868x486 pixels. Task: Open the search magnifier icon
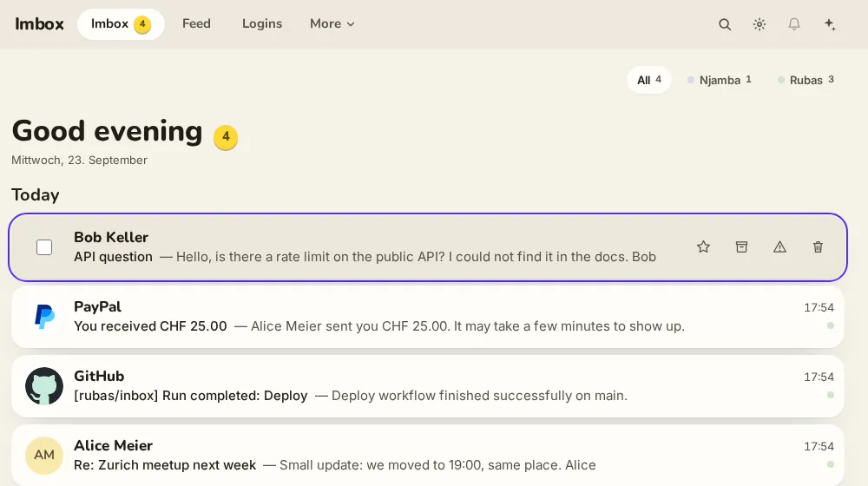coord(725,24)
